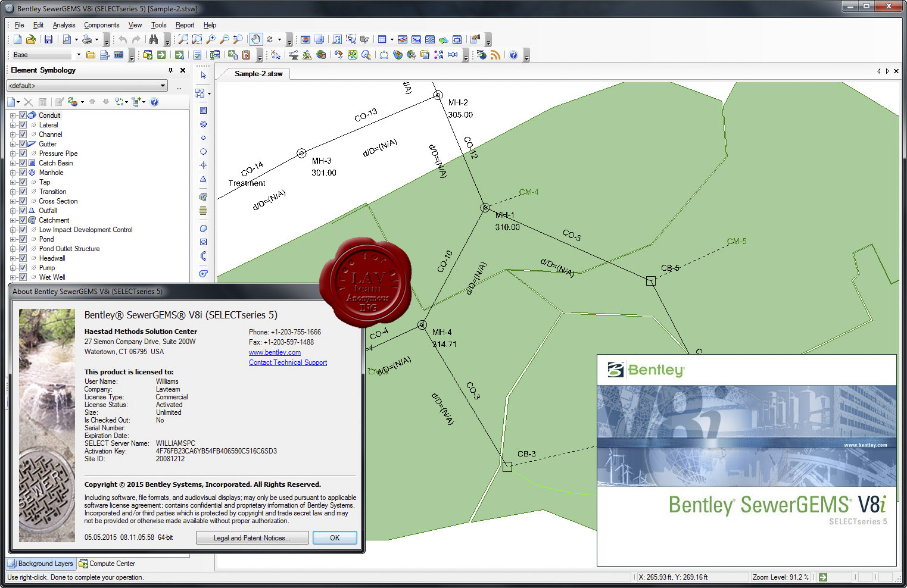Select the Catchment layout tool
907x588 pixels.
tap(203, 196)
